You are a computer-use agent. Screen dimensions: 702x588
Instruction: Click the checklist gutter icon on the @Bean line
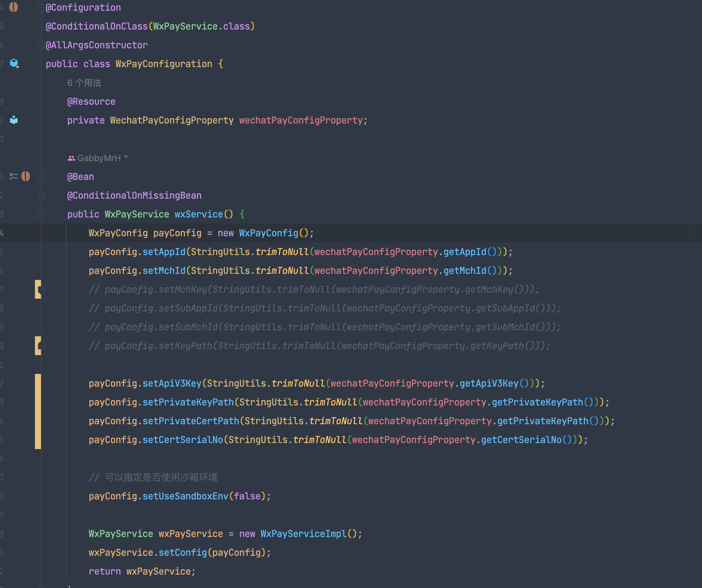pyautogui.click(x=13, y=176)
